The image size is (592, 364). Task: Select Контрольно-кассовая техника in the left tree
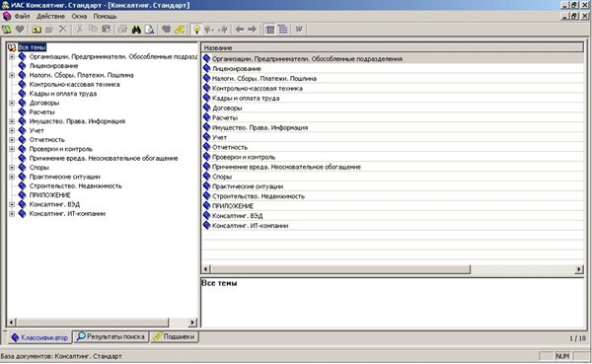point(74,84)
